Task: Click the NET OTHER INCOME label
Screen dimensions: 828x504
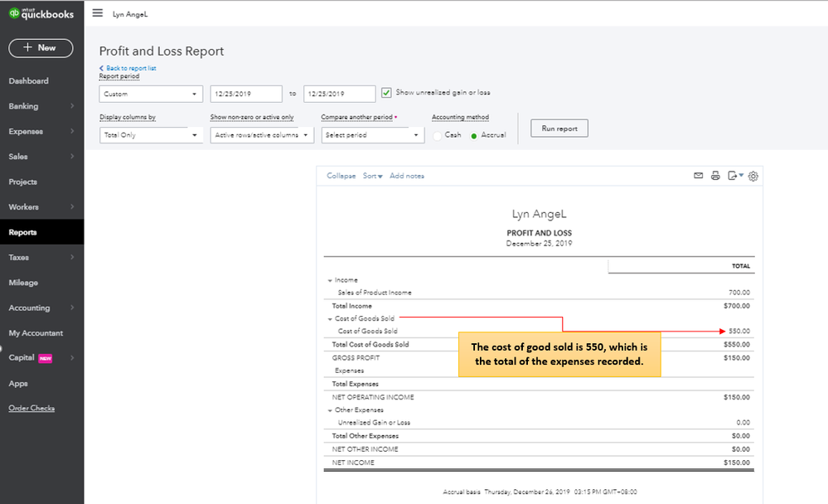Action: tap(365, 449)
